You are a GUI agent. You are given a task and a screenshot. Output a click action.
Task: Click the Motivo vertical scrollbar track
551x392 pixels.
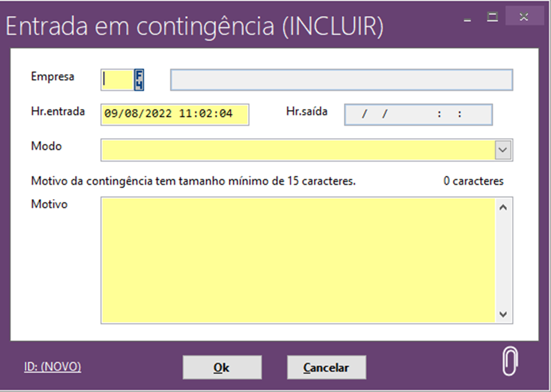(503, 259)
